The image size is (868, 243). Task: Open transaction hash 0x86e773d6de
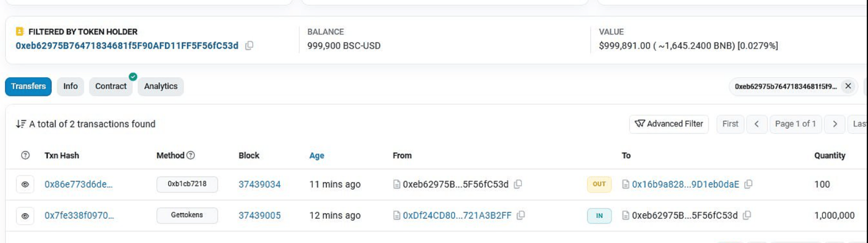78,184
